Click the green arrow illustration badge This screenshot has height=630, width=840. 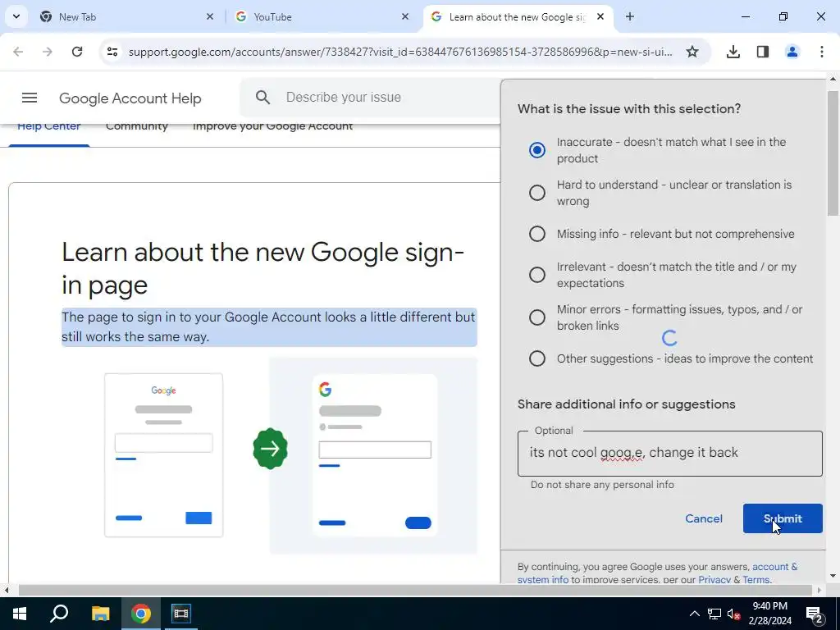(270, 449)
